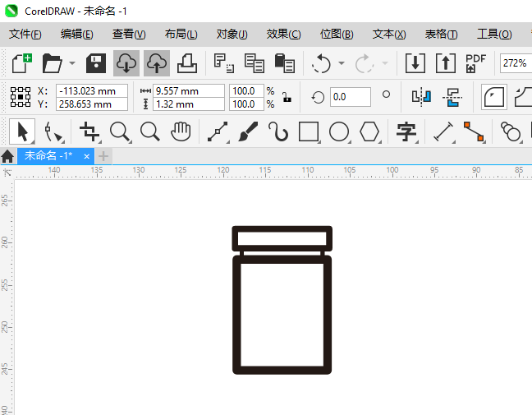Click the Mirror vertically icon
This screenshot has width=532, height=415.
point(452,97)
